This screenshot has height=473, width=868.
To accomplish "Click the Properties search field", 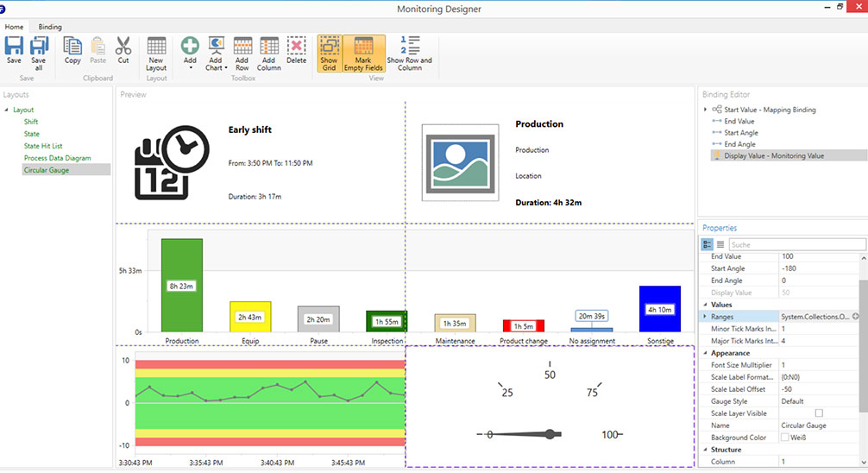I will tap(796, 244).
